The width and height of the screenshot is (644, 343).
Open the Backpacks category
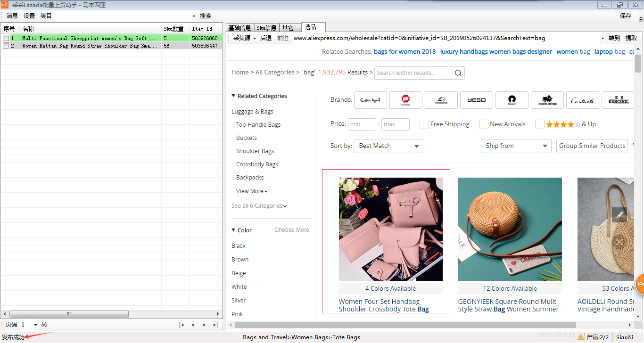pyautogui.click(x=250, y=178)
